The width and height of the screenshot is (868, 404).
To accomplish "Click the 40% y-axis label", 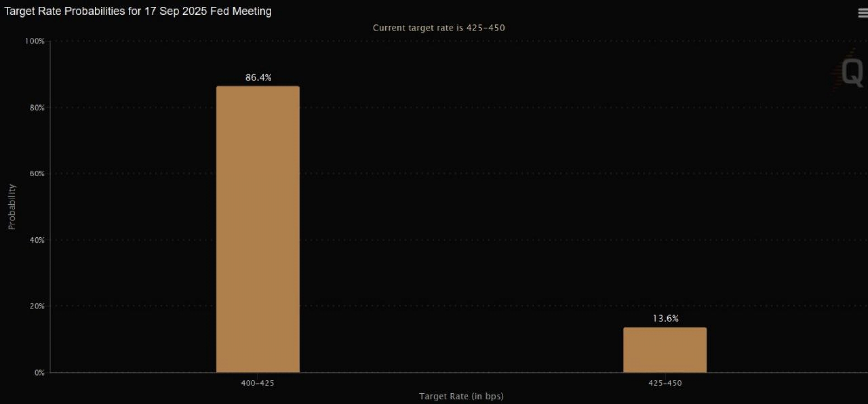I will [37, 240].
